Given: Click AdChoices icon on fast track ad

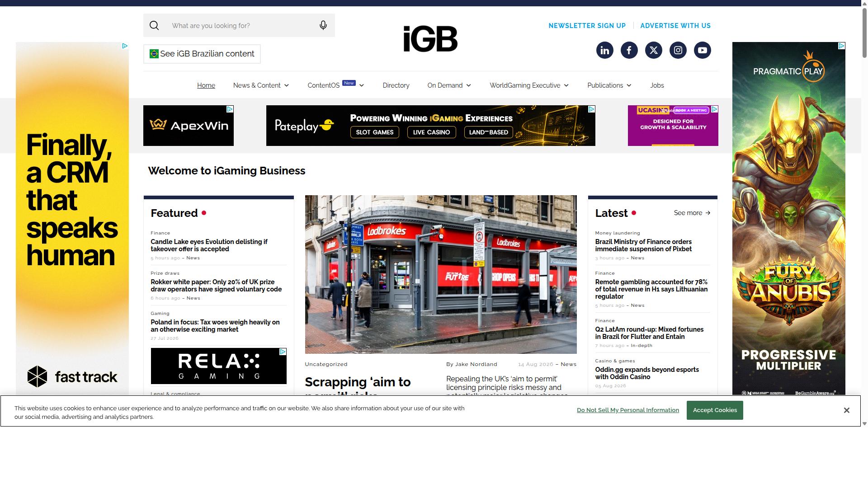Looking at the screenshot, I should [x=125, y=46].
